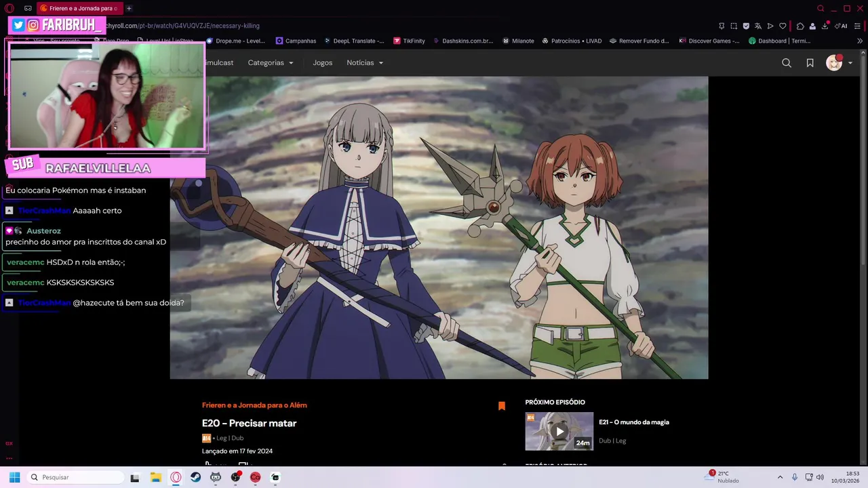
Task: Open the GX Corner gamepad icon
Action: [x=28, y=8]
